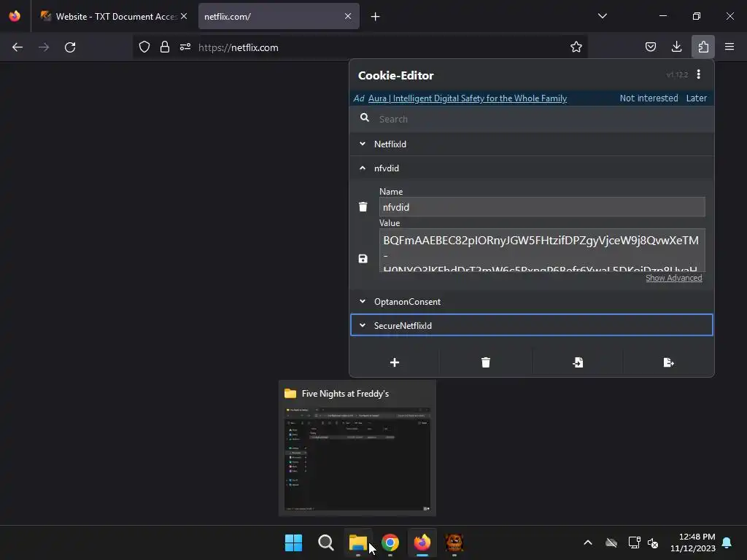Click the cookie Value text area
747x560 pixels.
[x=542, y=251]
